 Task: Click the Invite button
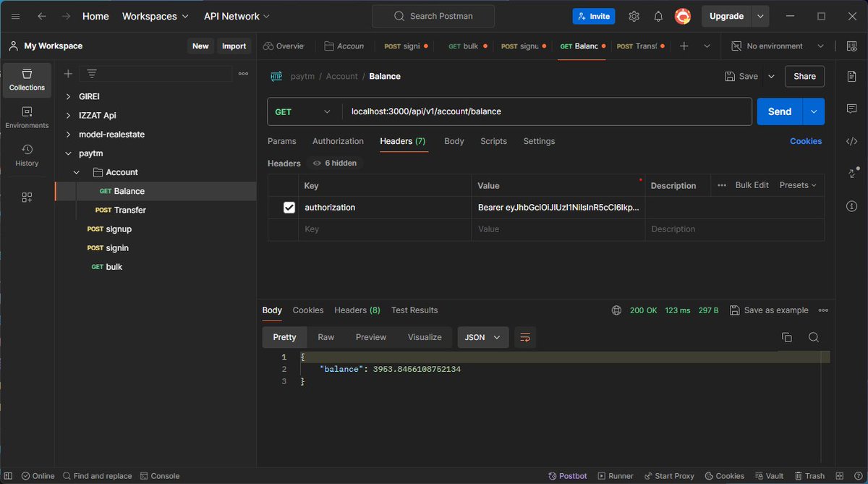click(x=593, y=16)
